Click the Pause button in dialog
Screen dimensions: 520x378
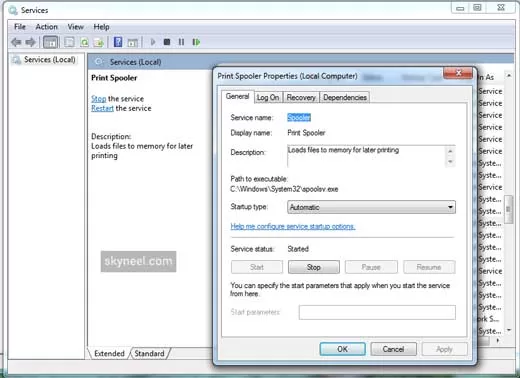pyautogui.click(x=371, y=267)
